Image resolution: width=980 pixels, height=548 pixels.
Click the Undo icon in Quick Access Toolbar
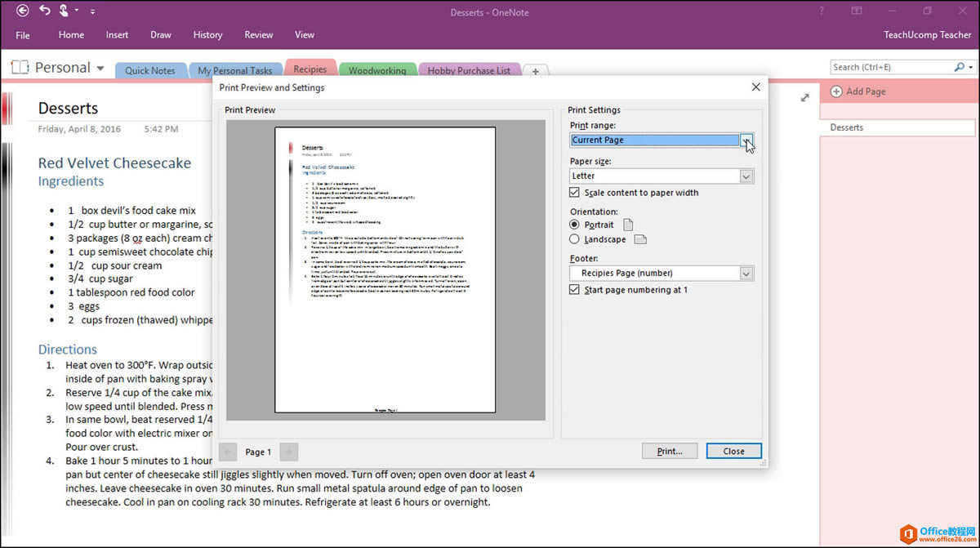[x=43, y=11]
